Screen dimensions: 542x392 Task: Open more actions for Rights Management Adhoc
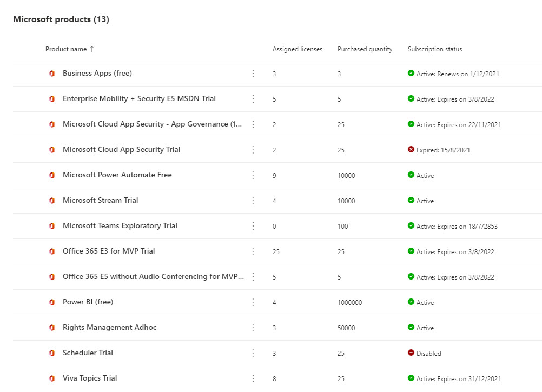click(253, 328)
